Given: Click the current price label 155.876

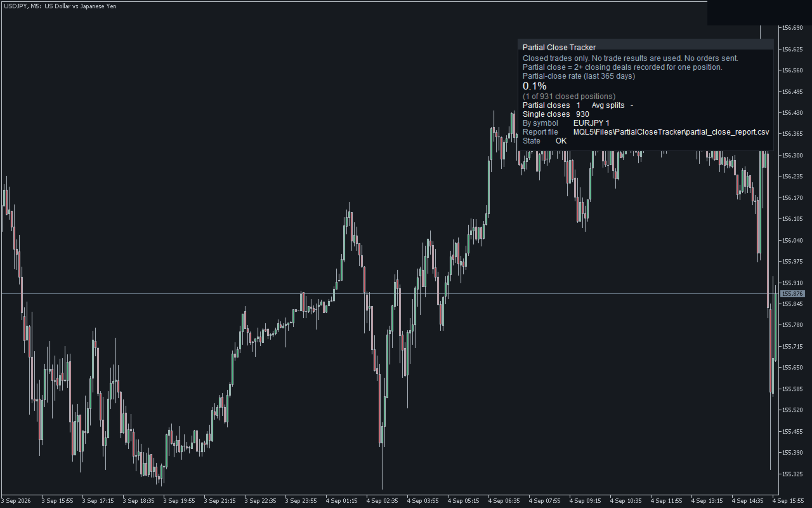Looking at the screenshot, I should coord(792,294).
